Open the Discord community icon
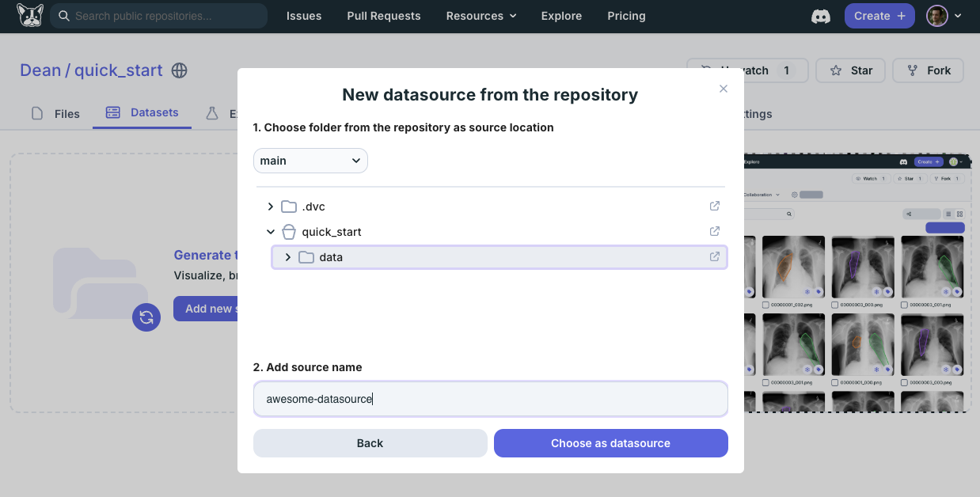The height and width of the screenshot is (497, 980). [x=821, y=16]
